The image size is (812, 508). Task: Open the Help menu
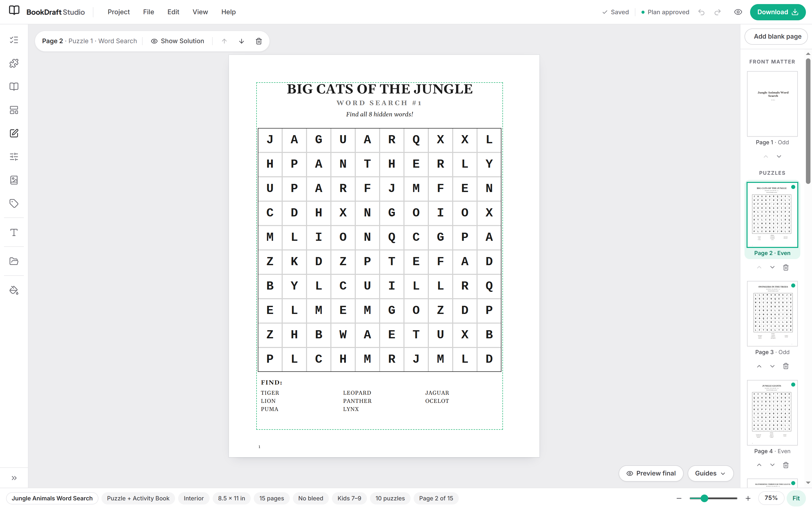(228, 12)
